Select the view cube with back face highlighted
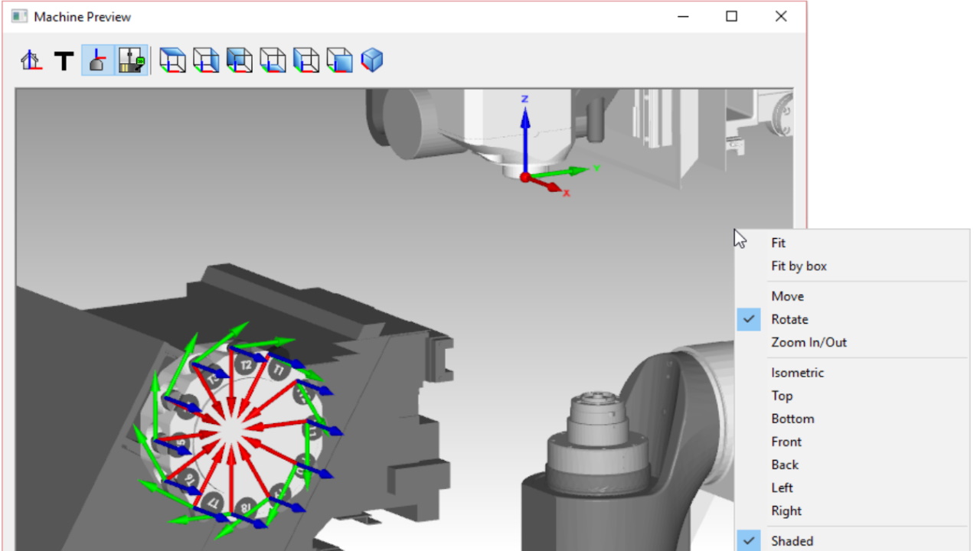 tap(240, 60)
